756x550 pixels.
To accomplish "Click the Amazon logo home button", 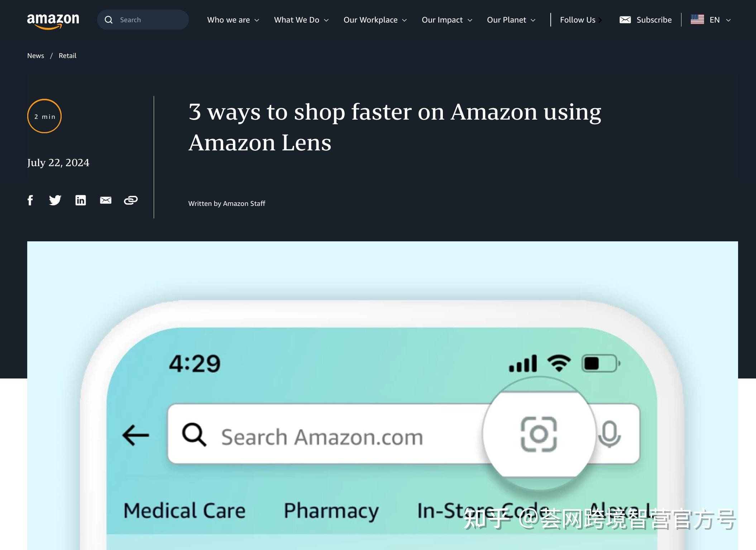I will [x=53, y=20].
